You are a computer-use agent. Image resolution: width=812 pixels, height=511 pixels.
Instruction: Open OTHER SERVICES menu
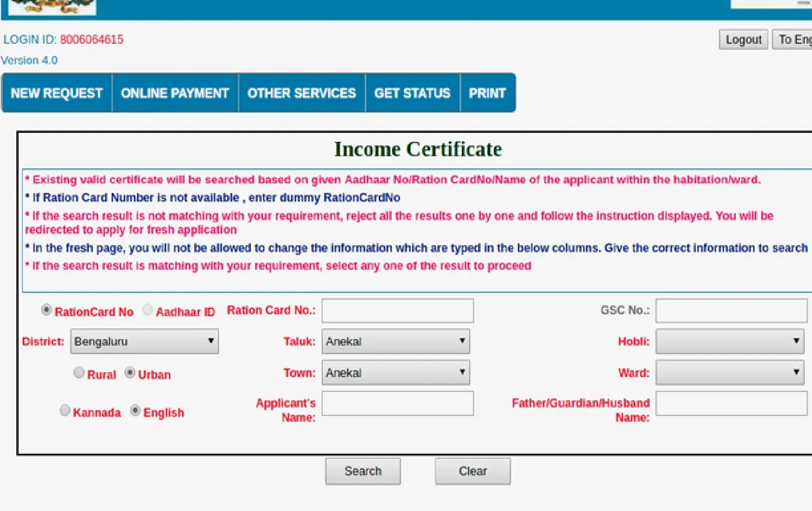click(301, 93)
